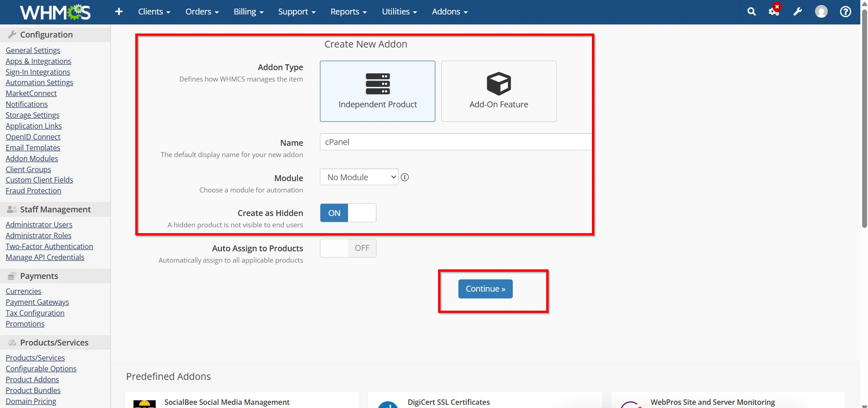The image size is (868, 408).
Task: Open Apps & Integrations link
Action: (x=38, y=61)
